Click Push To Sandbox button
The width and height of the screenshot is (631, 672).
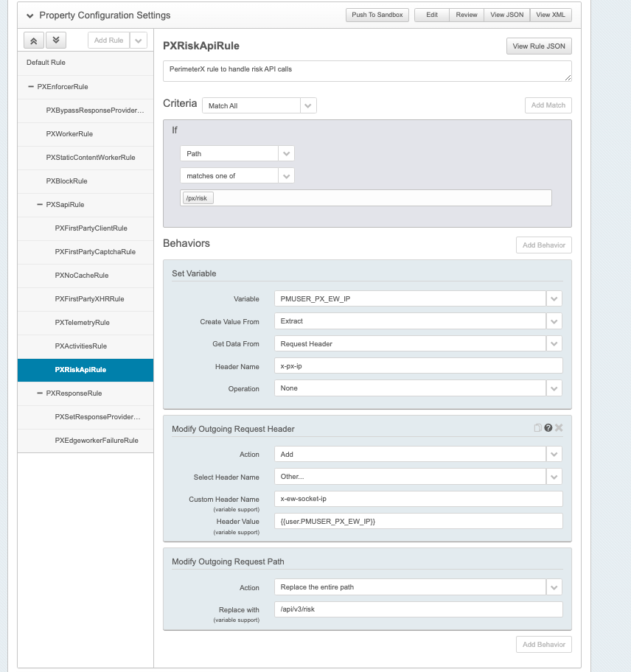click(377, 15)
